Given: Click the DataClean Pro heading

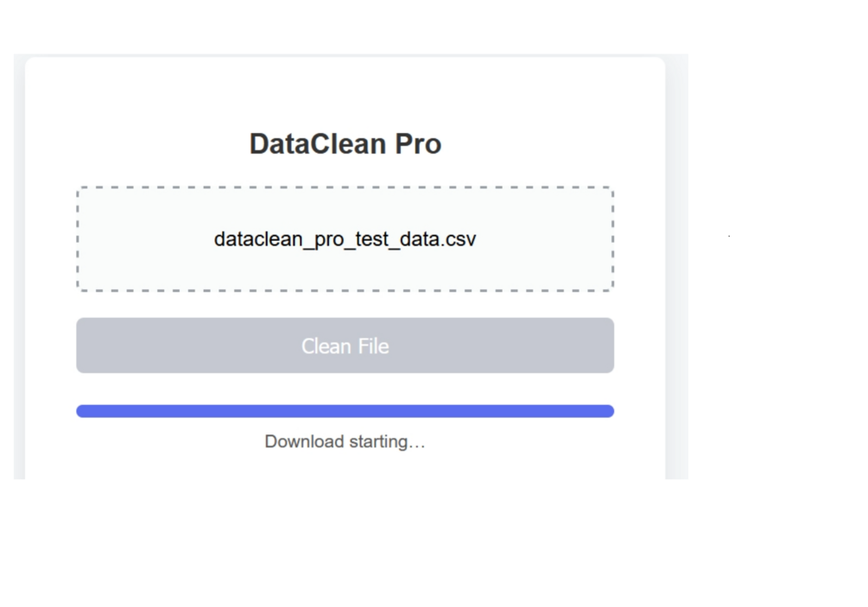Looking at the screenshot, I should (345, 143).
